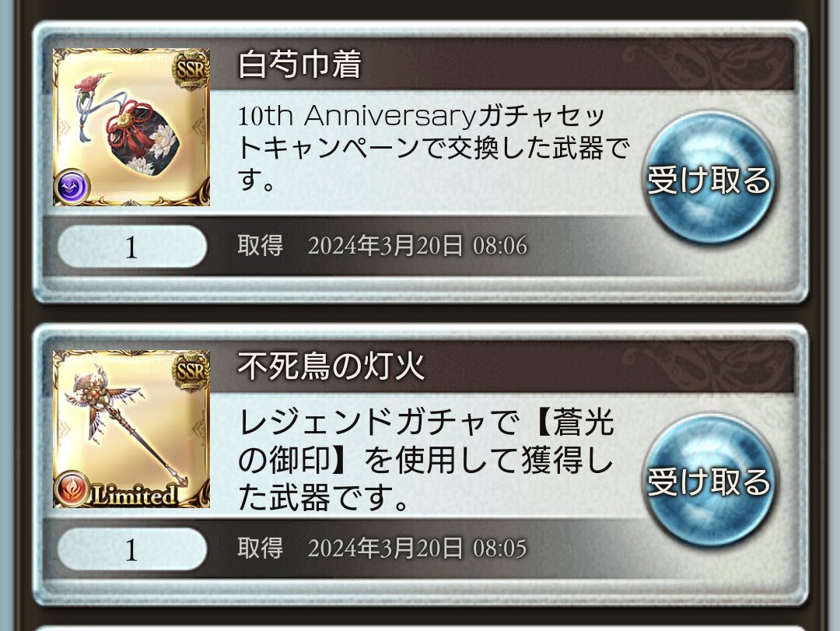Tap the partially visible third entry below
The height and width of the screenshot is (631, 840).
(x=420, y=628)
